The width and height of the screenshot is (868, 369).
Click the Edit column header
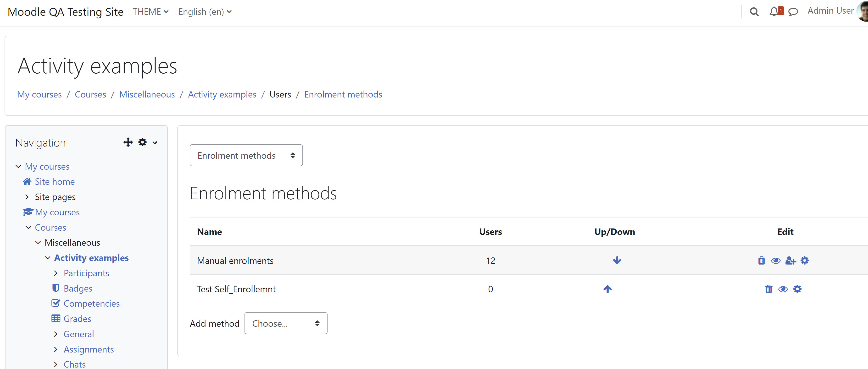click(x=785, y=232)
